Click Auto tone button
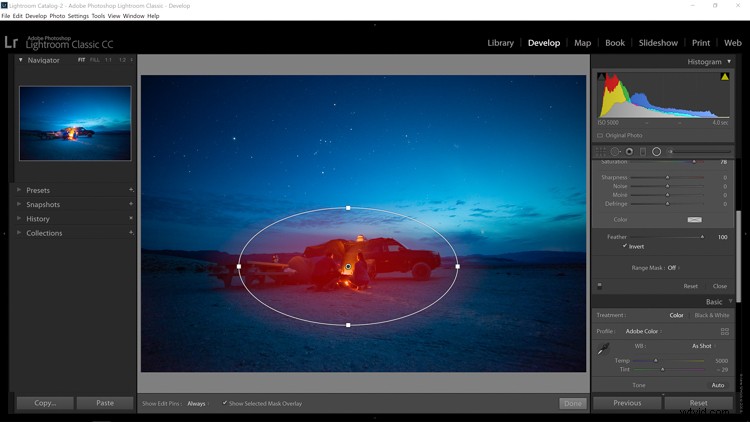 click(717, 385)
